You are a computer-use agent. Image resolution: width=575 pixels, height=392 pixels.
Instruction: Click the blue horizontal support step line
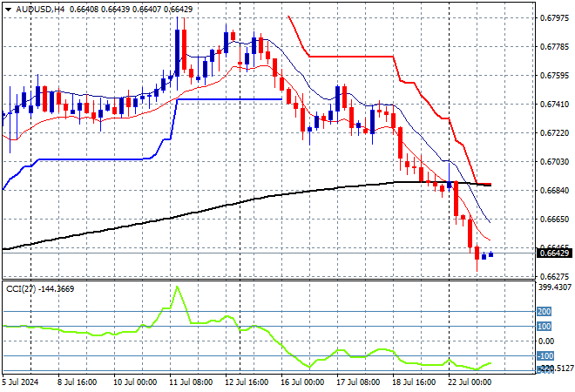[x=228, y=99]
